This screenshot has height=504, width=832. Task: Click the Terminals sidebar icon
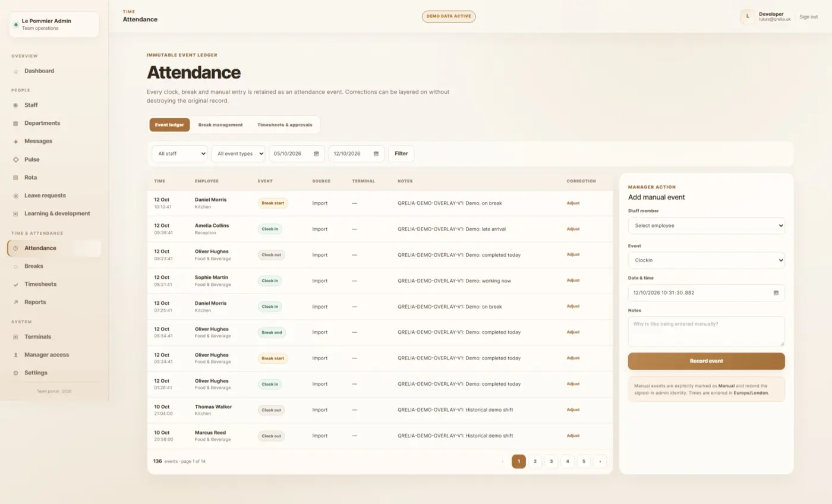(15, 337)
